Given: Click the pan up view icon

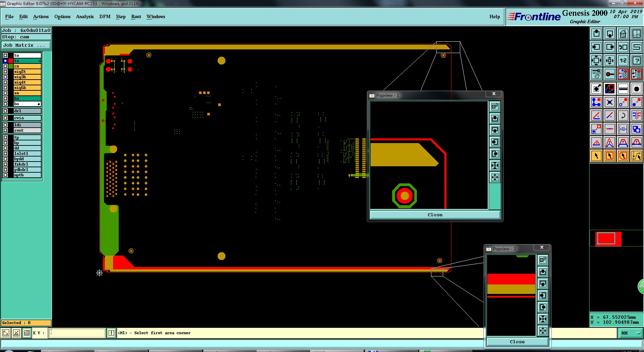Looking at the screenshot, I should pyautogui.click(x=596, y=34).
